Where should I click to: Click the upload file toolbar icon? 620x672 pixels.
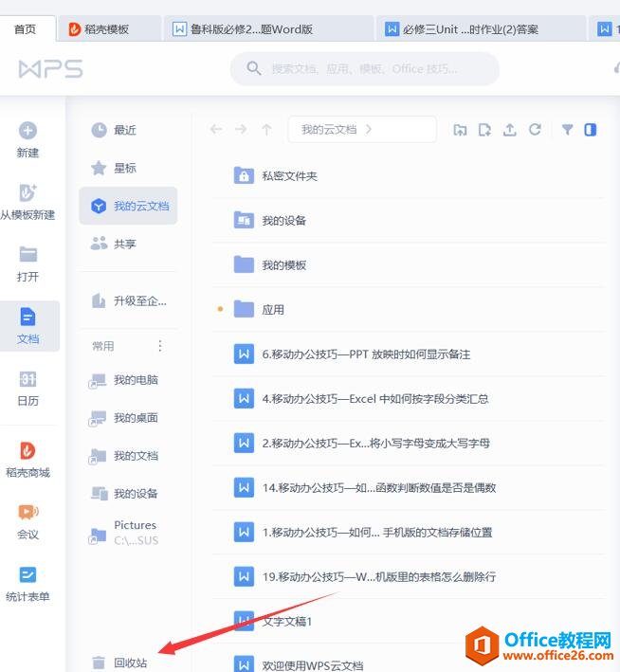(x=509, y=130)
